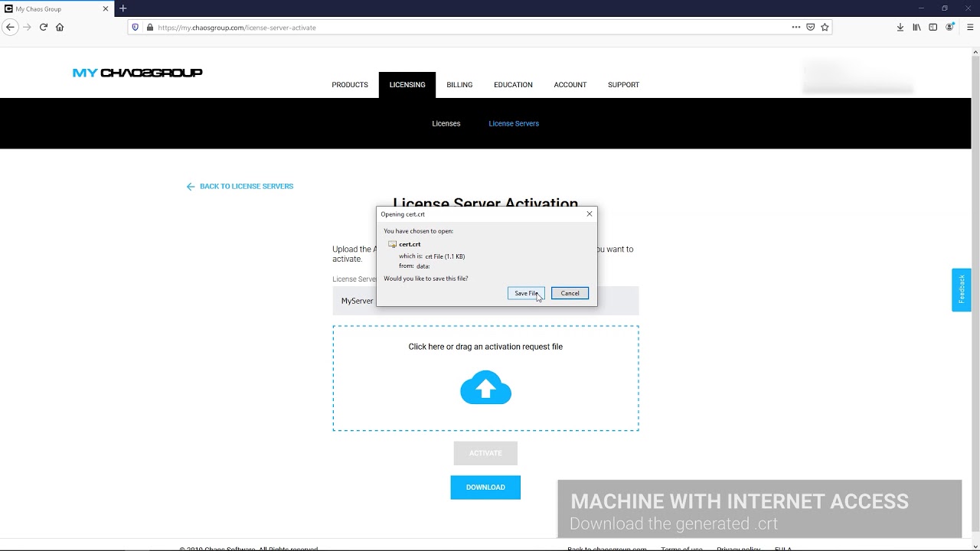The image size is (980, 551).
Task: Open the BILLING menu
Action: click(459, 85)
